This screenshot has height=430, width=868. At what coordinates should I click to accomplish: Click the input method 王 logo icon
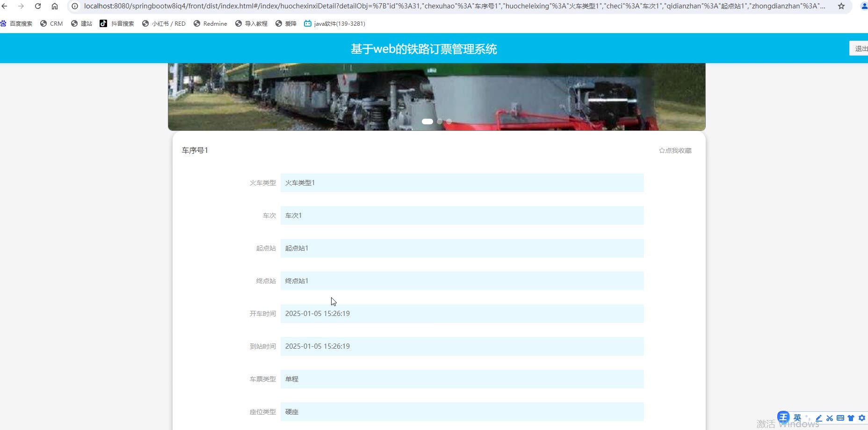click(783, 417)
